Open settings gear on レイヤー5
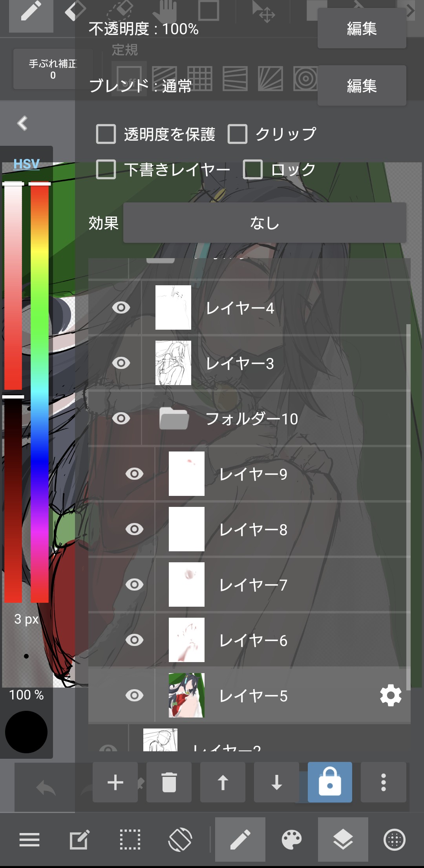The image size is (424, 868). (391, 696)
